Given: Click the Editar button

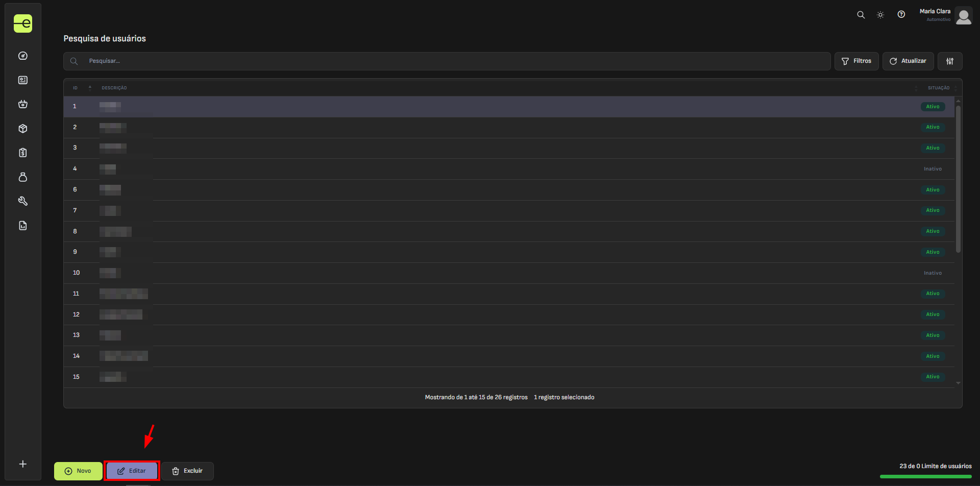Looking at the screenshot, I should click(132, 471).
